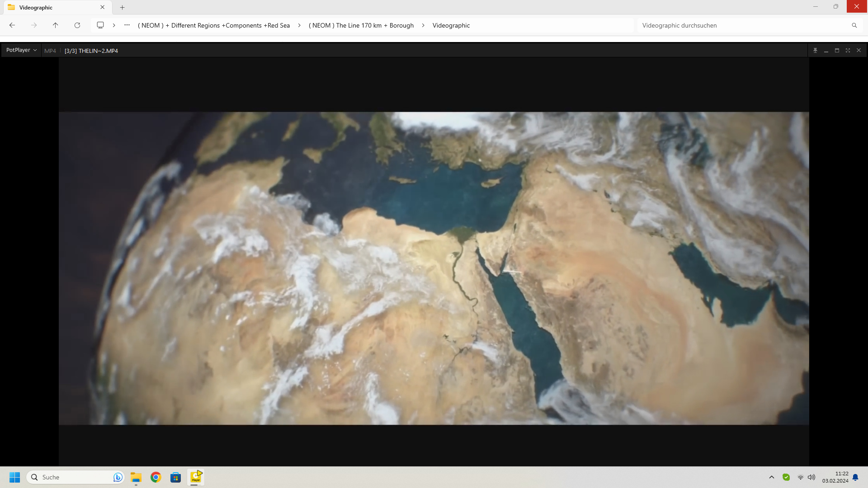Minimize the PotPlayer window
Screen dimensions: 868x488
tap(826, 51)
